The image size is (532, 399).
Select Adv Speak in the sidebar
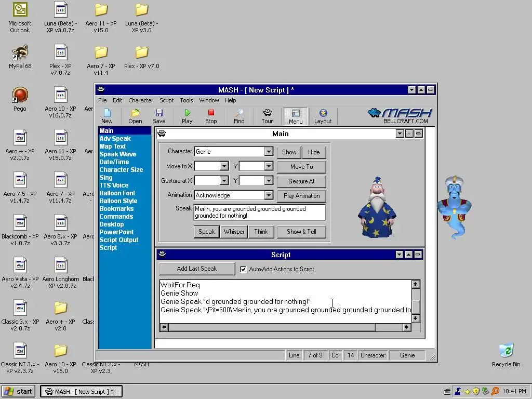tap(115, 138)
